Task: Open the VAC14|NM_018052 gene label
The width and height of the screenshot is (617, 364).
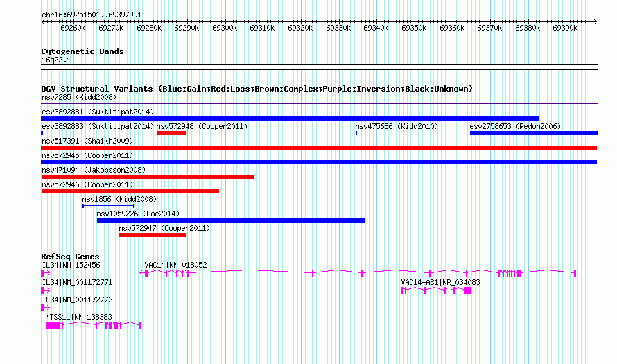Action: pyautogui.click(x=176, y=266)
